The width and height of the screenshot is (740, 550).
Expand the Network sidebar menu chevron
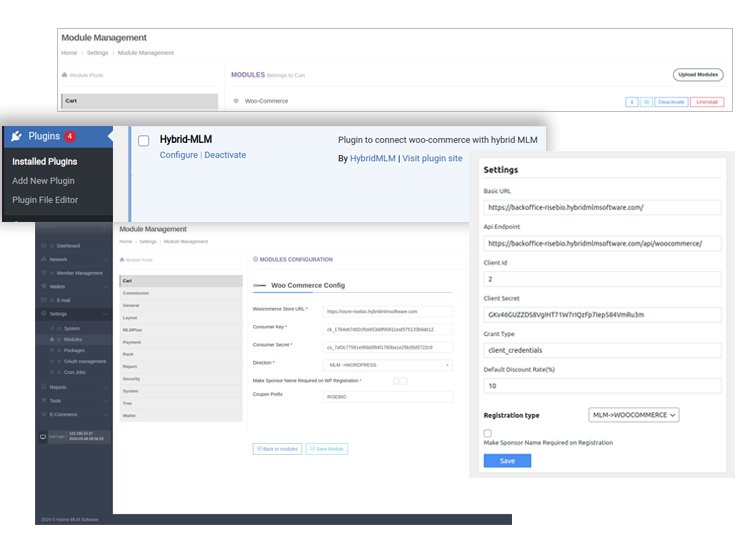click(x=104, y=259)
